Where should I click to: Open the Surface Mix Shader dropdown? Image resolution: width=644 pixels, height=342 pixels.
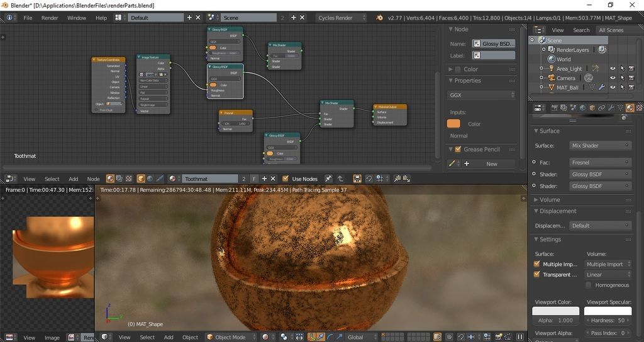(600, 145)
